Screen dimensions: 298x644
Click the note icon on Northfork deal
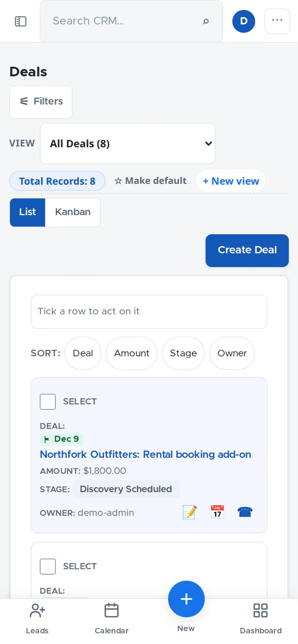(190, 512)
